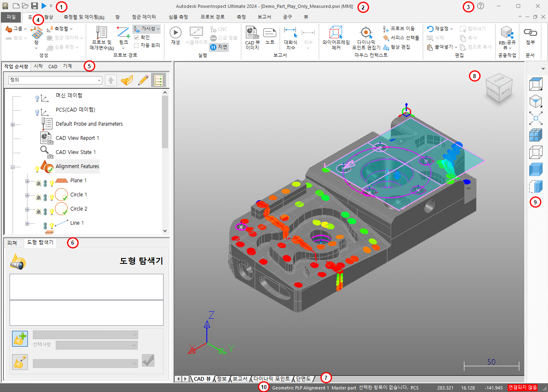Click the shaded-with-edges blue cube icon

pyautogui.click(x=536, y=135)
